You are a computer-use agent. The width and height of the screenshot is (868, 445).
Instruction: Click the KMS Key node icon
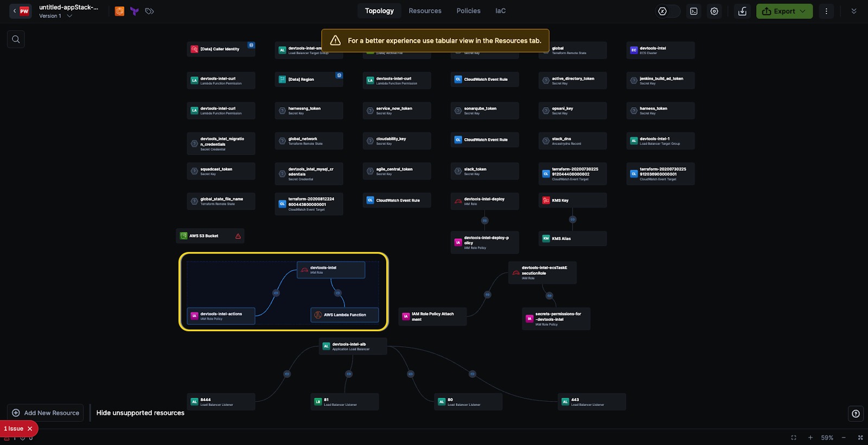coord(546,201)
